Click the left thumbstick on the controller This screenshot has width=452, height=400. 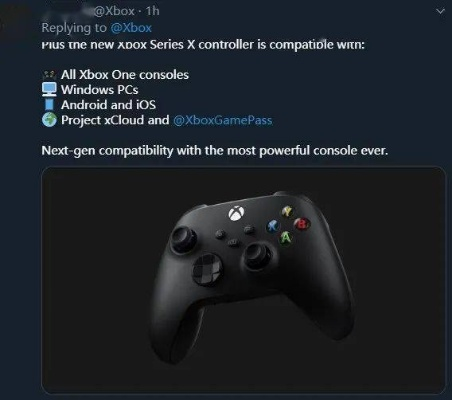pyautogui.click(x=183, y=239)
